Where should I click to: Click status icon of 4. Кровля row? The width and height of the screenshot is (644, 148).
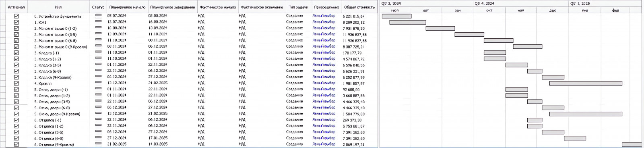click(98, 82)
